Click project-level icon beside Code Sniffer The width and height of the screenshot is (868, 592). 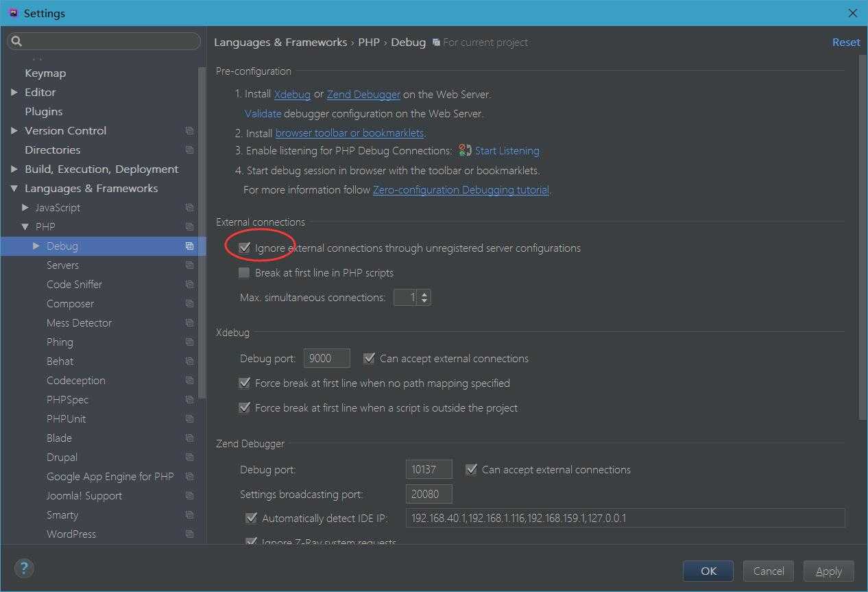pyautogui.click(x=189, y=284)
